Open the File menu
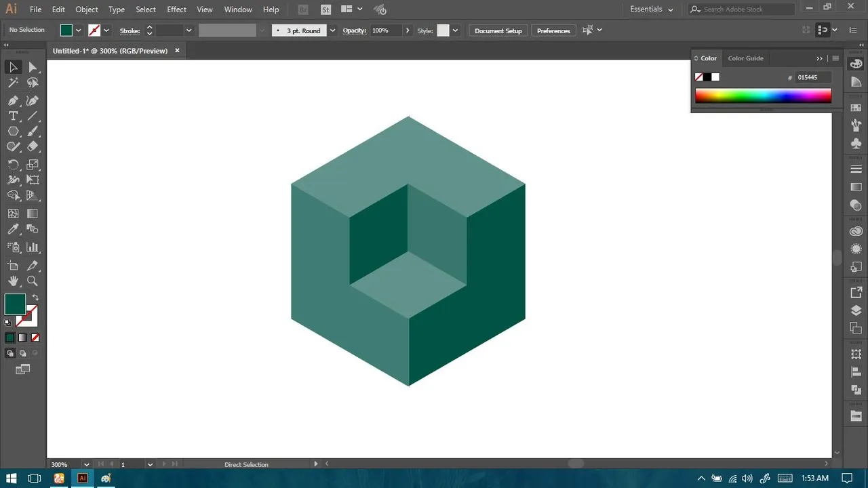 (x=35, y=9)
